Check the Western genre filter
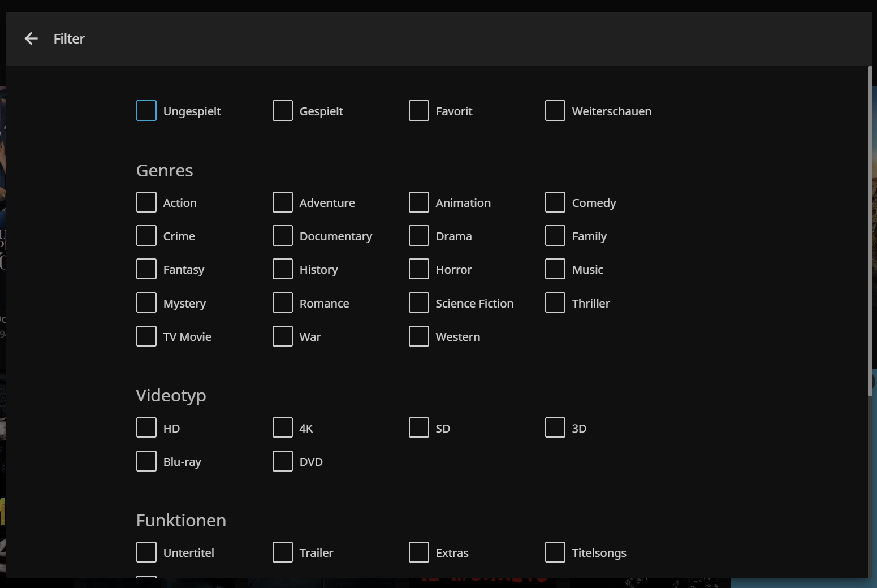The width and height of the screenshot is (877, 588). point(419,336)
